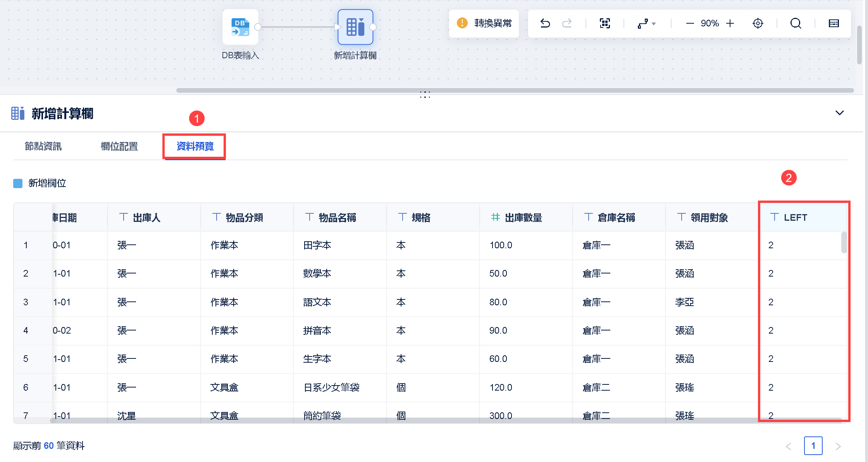Click the keyboard shortcuts icon

834,23
